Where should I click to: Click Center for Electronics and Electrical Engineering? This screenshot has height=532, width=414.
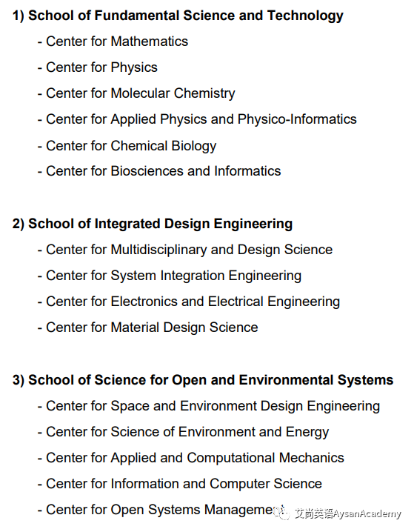189,302
